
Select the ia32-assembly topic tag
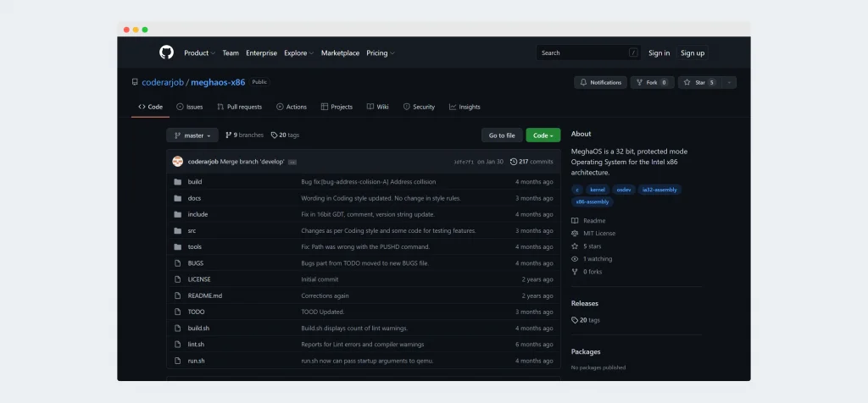coord(659,190)
